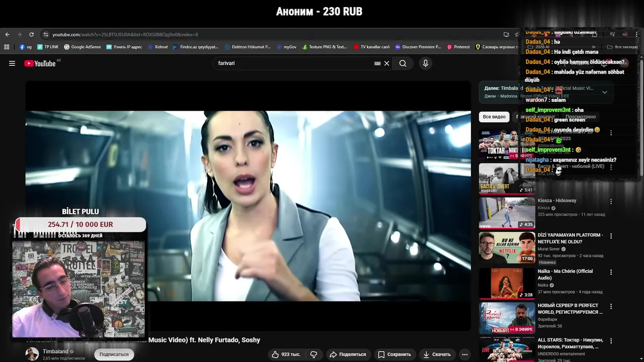
Task: Click the YouTube logo home link
Action: (x=40, y=63)
